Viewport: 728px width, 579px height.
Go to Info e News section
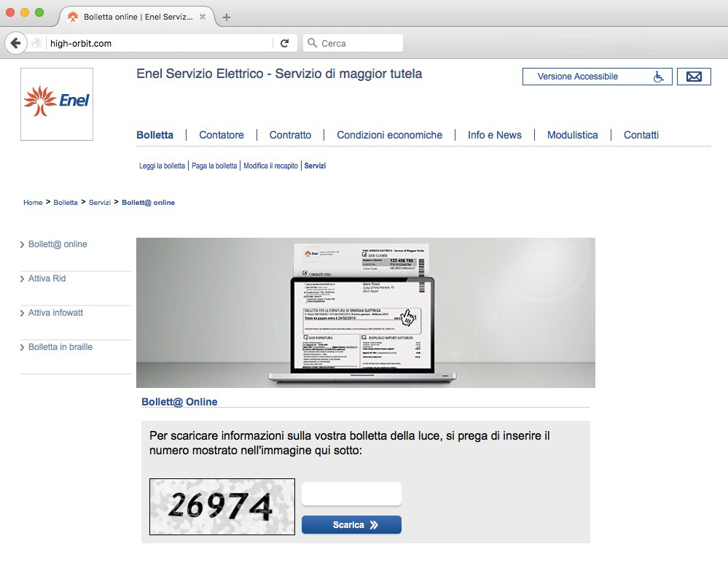pyautogui.click(x=494, y=135)
